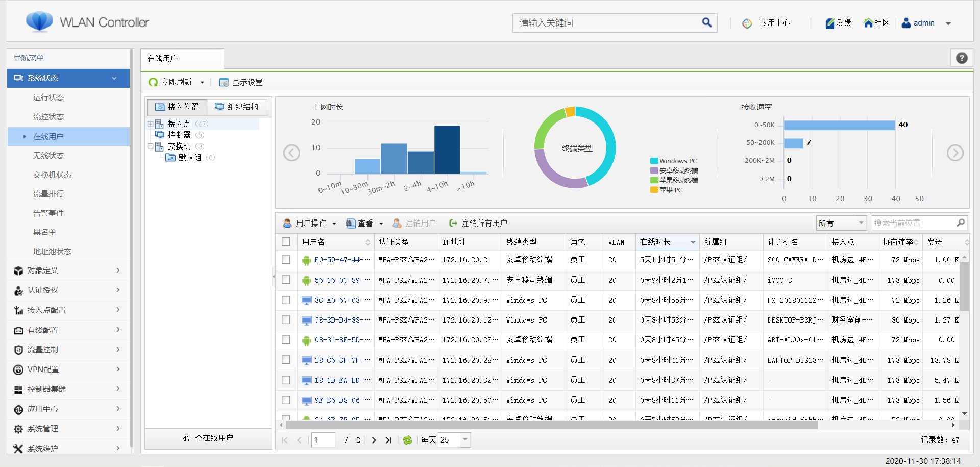Check the row for 08-31-8B-5D

pos(286,340)
